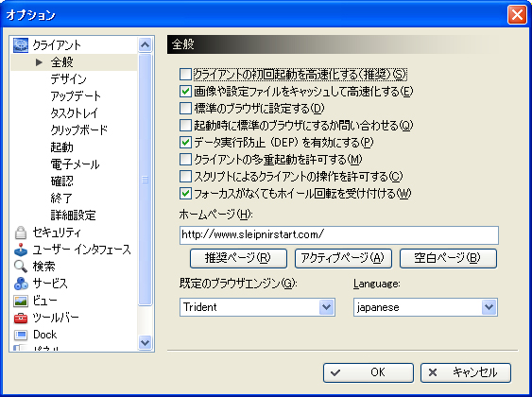This screenshot has width=532, height=397.
Task: Click the arrow marker beside 全般
Action: 39,62
